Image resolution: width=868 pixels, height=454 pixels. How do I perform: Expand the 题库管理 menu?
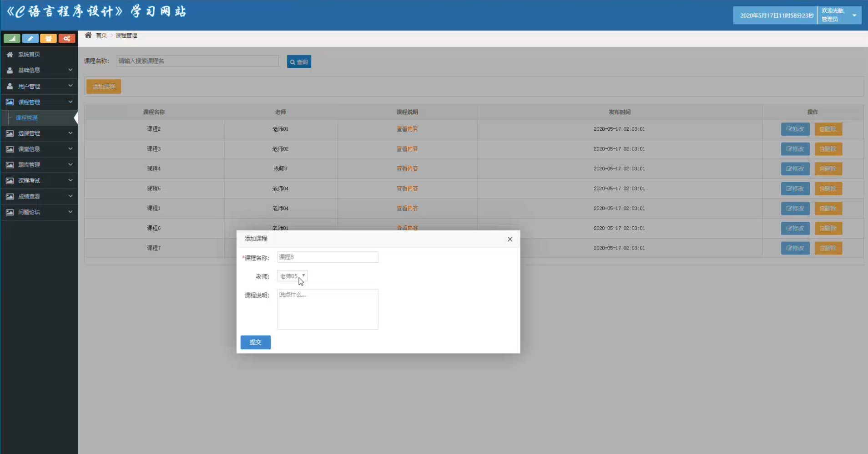click(39, 165)
